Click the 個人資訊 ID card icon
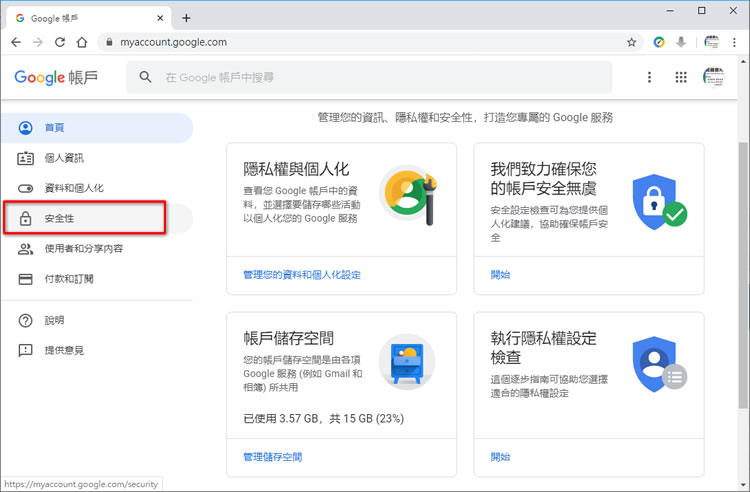Viewport: 750px width, 492px height. 25,158
